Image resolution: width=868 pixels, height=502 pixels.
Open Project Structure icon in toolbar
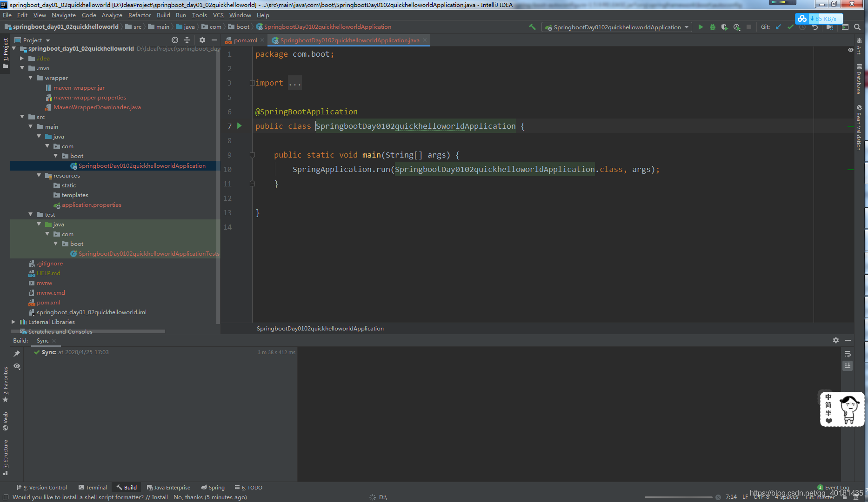(x=830, y=27)
